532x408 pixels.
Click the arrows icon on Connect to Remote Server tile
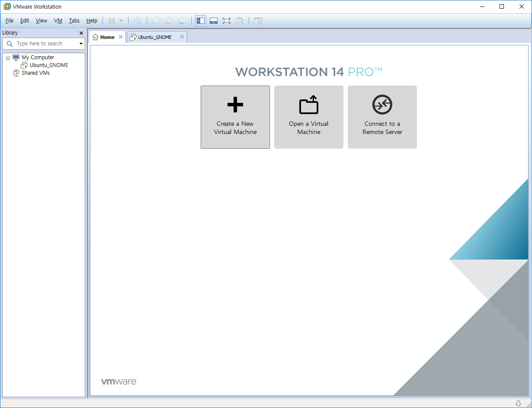coord(382,105)
